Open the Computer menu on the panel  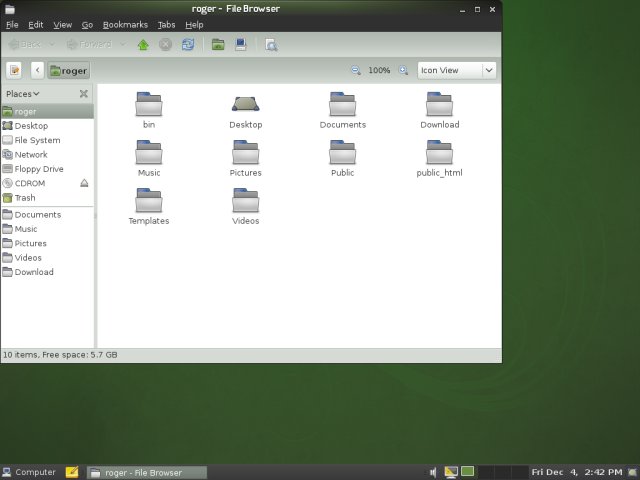point(29,472)
